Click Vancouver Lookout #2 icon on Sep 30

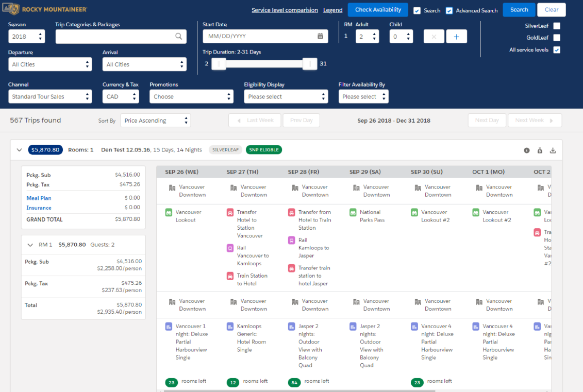pos(414,213)
